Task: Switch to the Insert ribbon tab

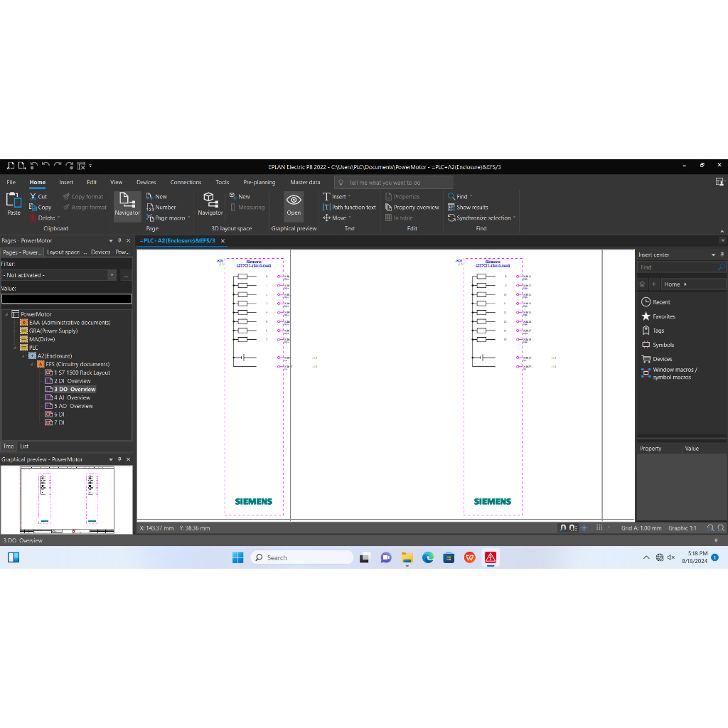Action: pos(66,182)
